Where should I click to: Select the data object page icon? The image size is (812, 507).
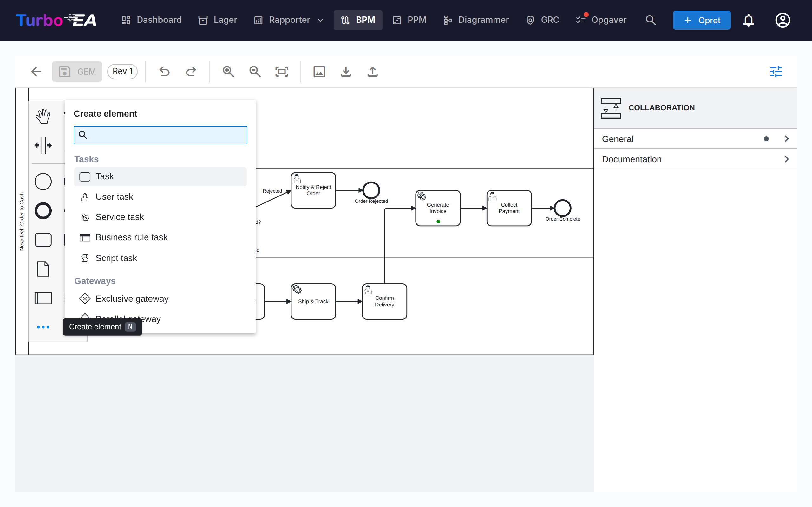[x=43, y=269]
